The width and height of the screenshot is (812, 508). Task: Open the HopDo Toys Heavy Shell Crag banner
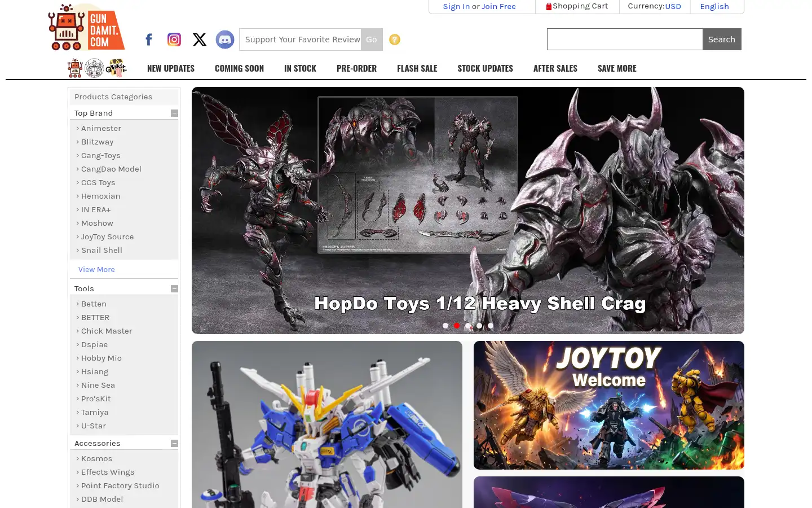[468, 211]
